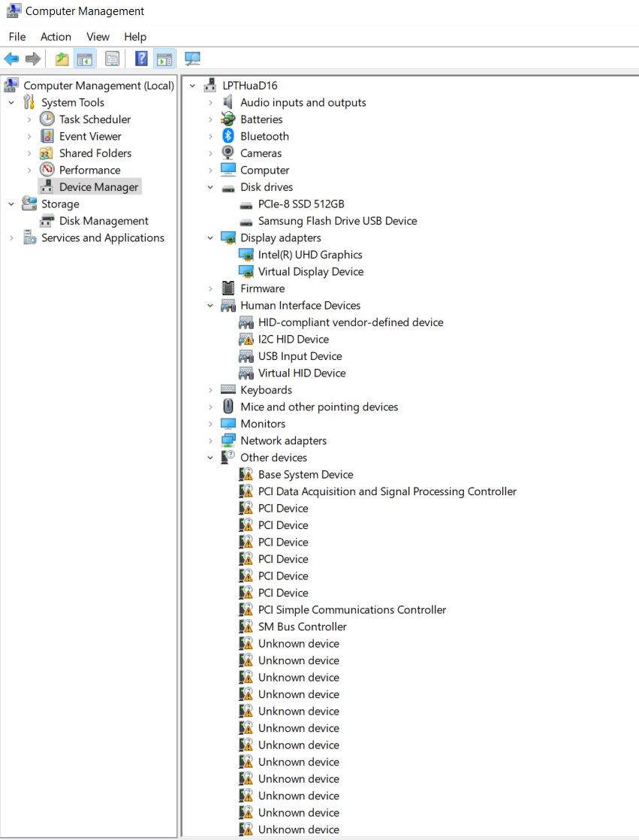639x840 pixels.
Task: Click the Up one level folder icon
Action: point(62,59)
